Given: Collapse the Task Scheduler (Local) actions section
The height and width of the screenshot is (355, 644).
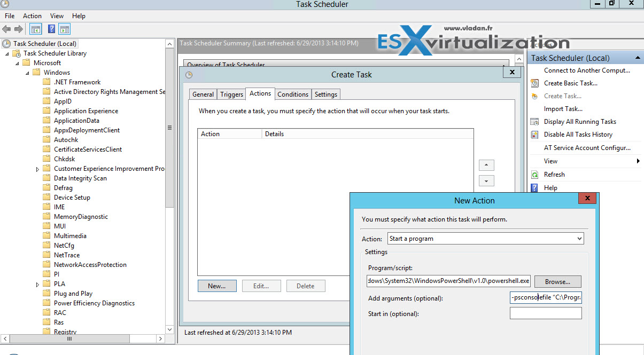Looking at the screenshot, I should tap(638, 58).
